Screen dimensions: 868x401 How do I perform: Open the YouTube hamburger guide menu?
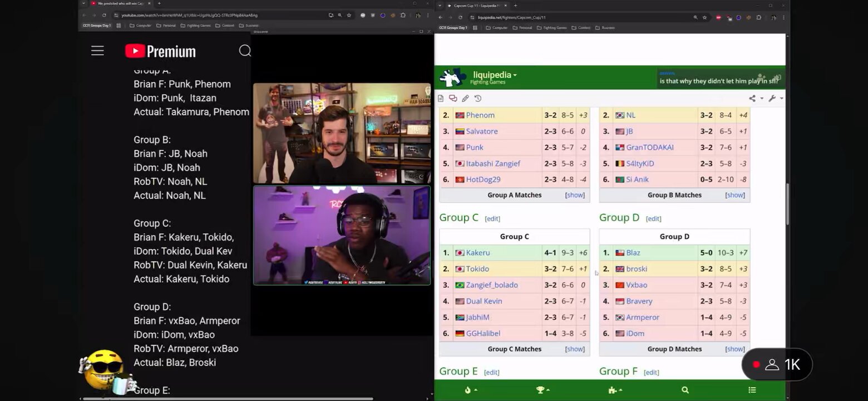(x=97, y=51)
